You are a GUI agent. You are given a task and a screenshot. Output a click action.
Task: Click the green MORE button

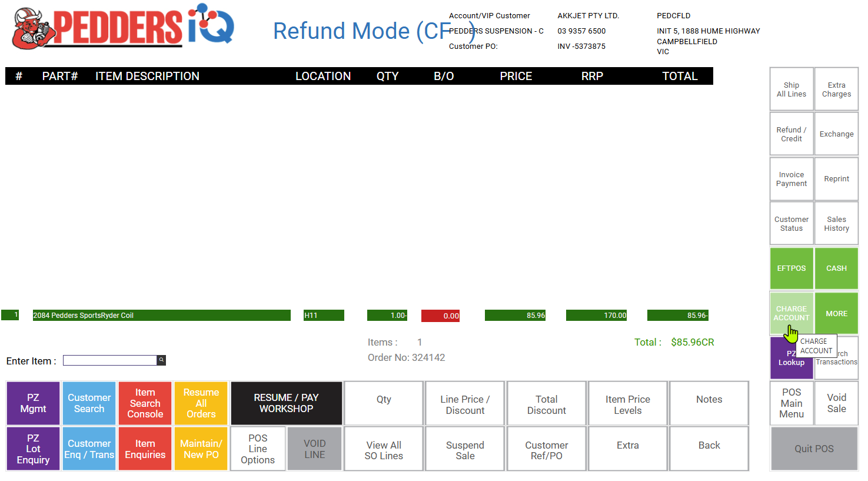[x=836, y=313]
